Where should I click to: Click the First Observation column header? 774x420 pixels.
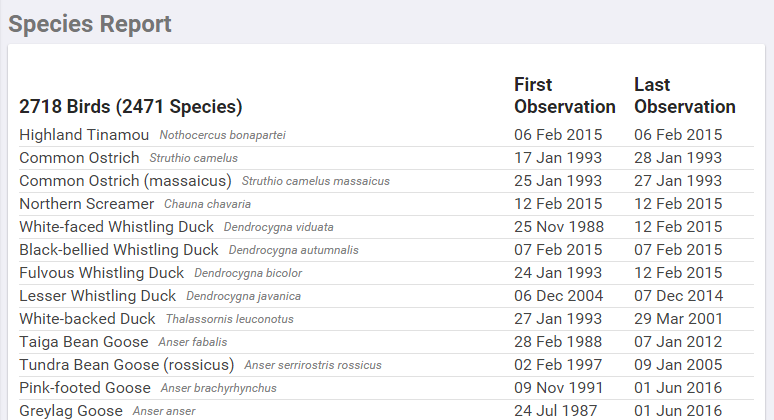[x=564, y=96]
